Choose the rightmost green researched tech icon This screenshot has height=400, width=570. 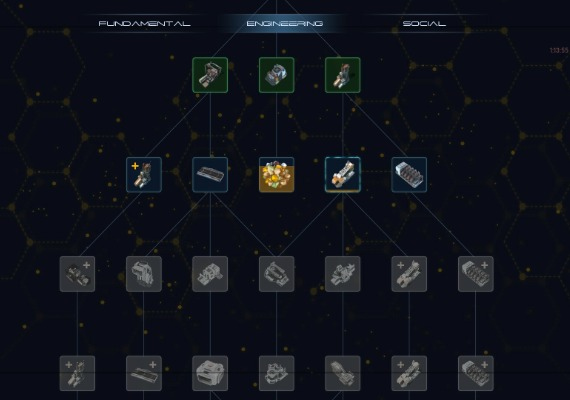click(x=343, y=75)
